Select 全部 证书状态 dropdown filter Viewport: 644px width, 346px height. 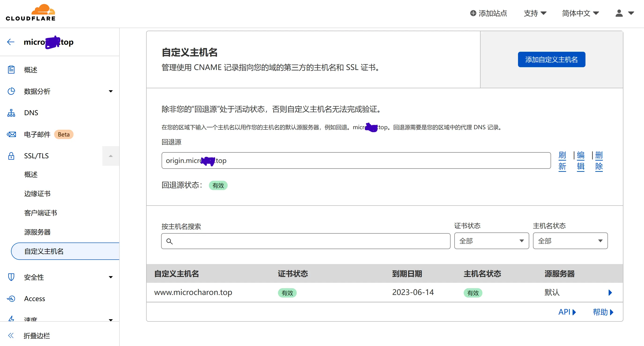[490, 241]
